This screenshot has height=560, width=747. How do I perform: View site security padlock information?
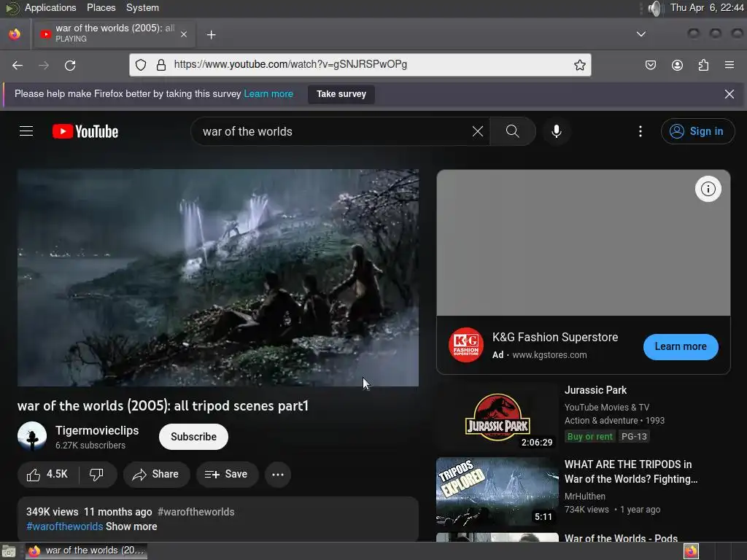tap(161, 65)
